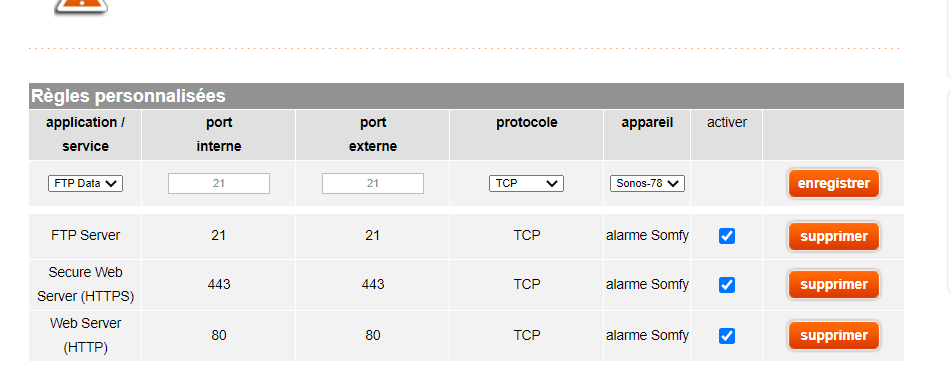This screenshot has width=951, height=392.
Task: Click the orange warning icon at top
Action: 81,7
